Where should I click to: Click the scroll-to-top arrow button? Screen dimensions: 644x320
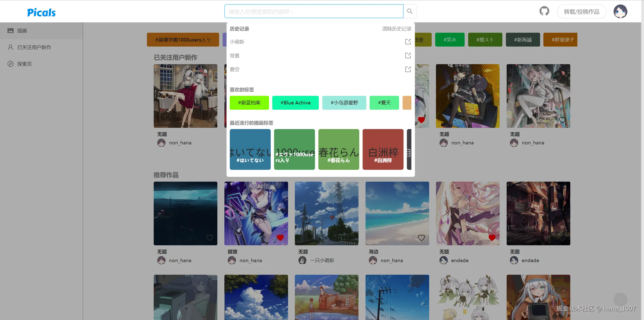620,300
